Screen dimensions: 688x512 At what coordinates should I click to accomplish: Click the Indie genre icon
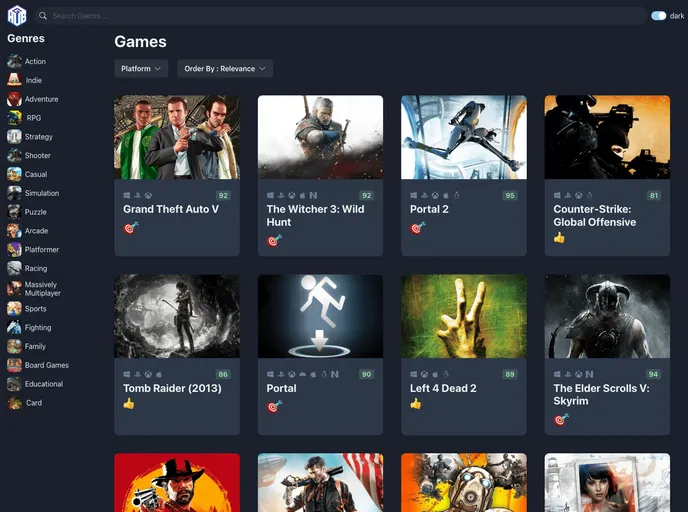[14, 80]
